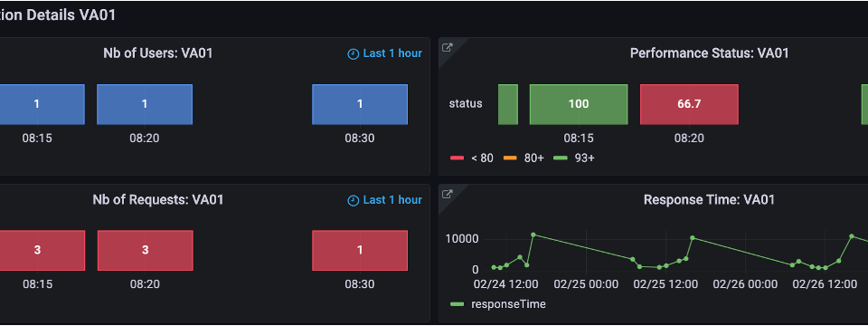This screenshot has width=868, height=326.
Task: Open Nb of Users: VA01 panel title menu
Action: tap(157, 53)
